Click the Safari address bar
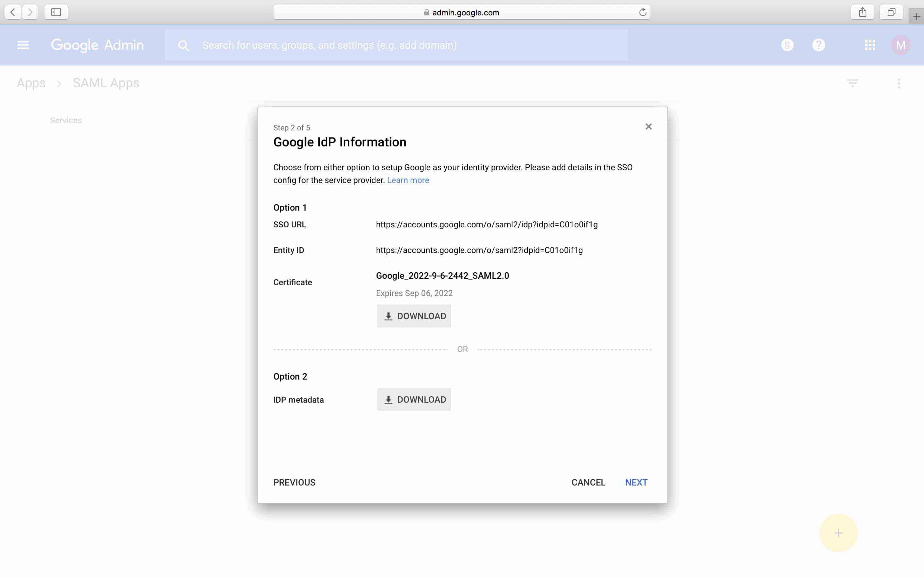This screenshot has height=578, width=924. coord(462,12)
